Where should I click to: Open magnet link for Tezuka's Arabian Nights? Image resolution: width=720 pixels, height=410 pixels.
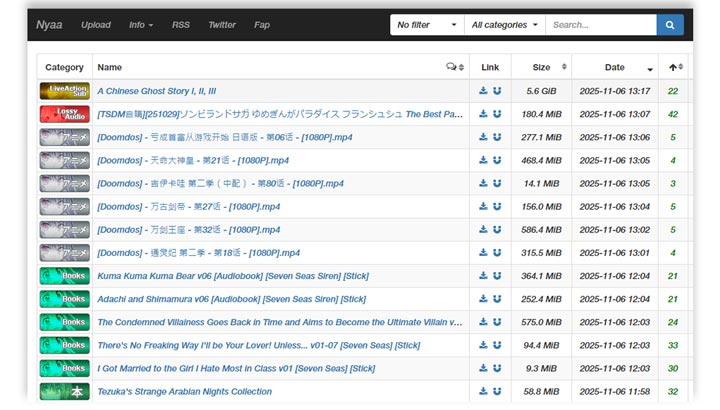coord(497,391)
